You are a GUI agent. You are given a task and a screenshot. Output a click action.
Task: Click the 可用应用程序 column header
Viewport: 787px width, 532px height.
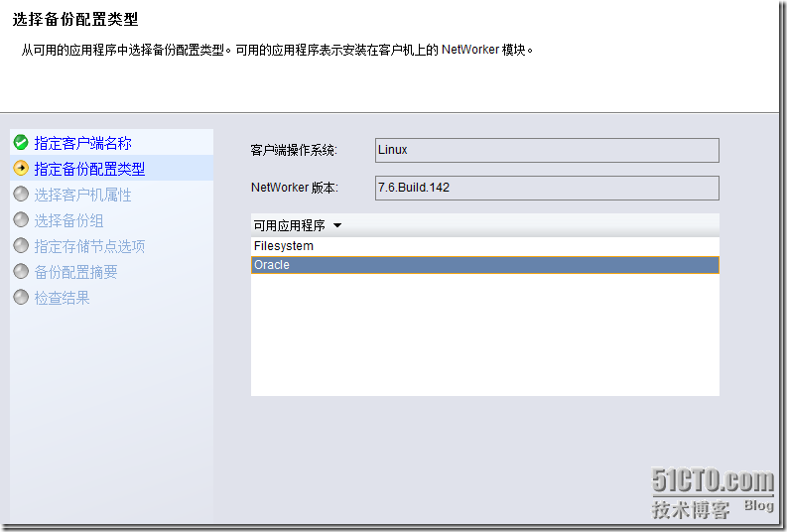click(485, 225)
